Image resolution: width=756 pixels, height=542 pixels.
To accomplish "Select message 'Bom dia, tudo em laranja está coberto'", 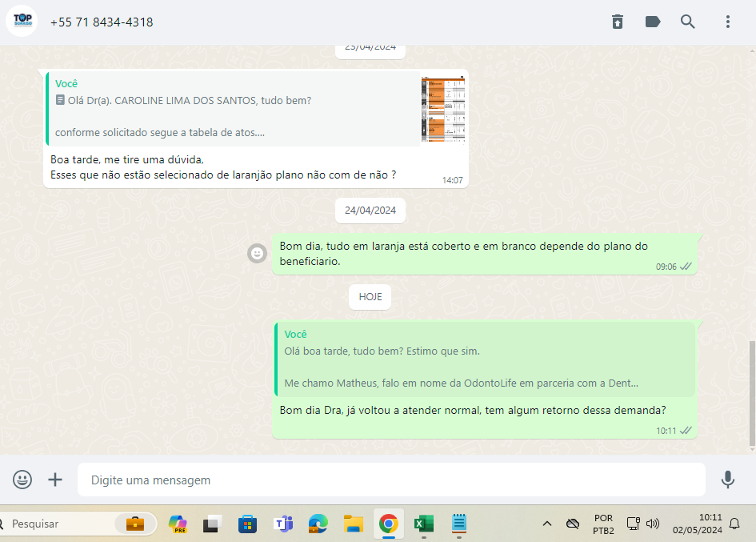I will point(485,254).
